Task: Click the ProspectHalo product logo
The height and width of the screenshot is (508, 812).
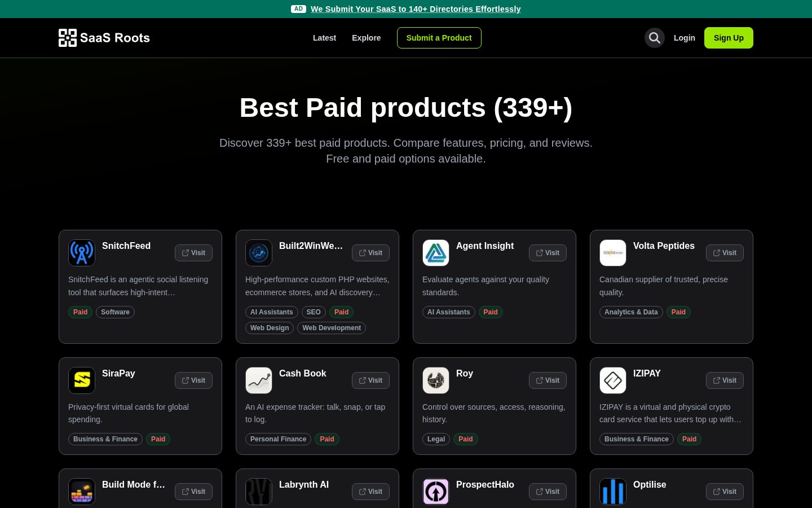Action: click(436, 492)
